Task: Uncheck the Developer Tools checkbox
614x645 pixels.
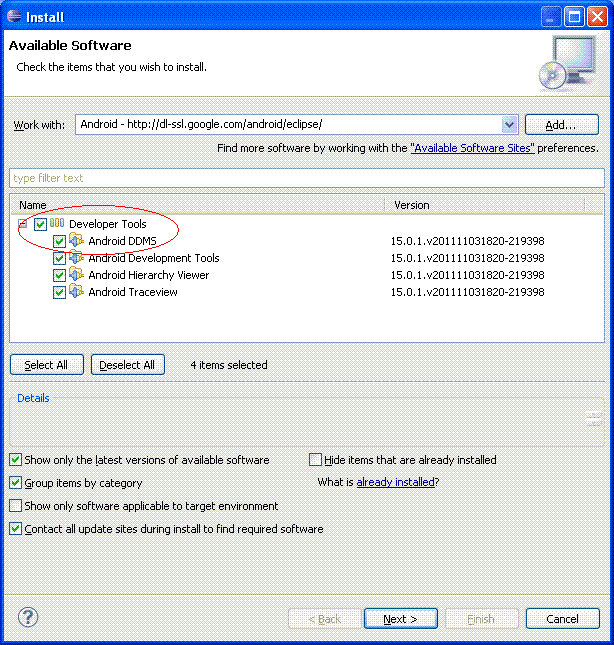Action: pyautogui.click(x=40, y=224)
